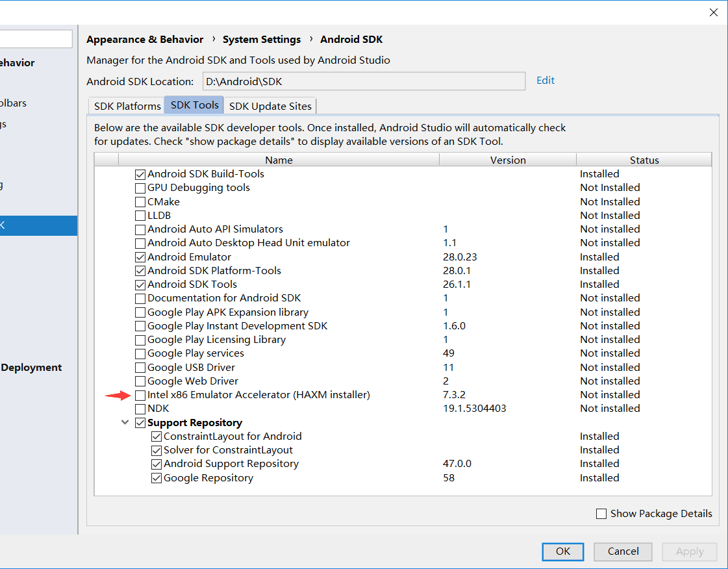Click Android Emulator version 28.0.23

point(460,257)
